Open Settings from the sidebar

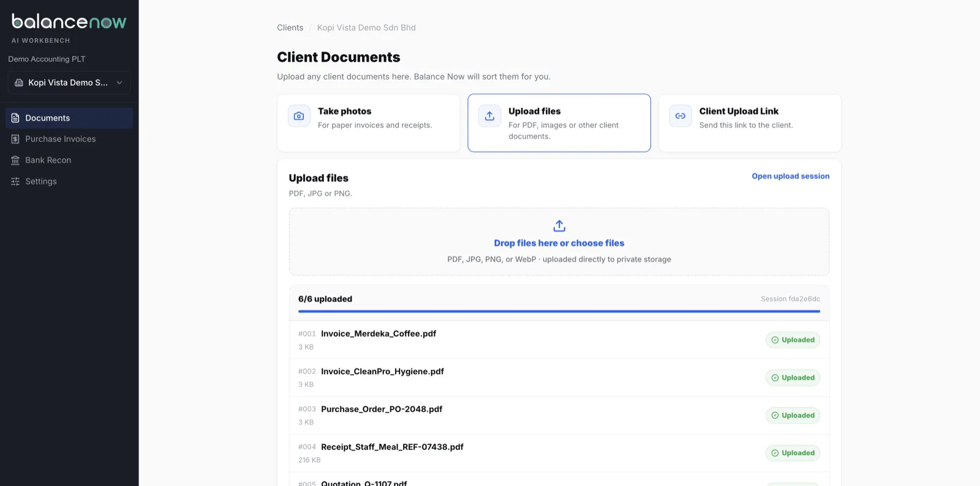click(x=69, y=181)
